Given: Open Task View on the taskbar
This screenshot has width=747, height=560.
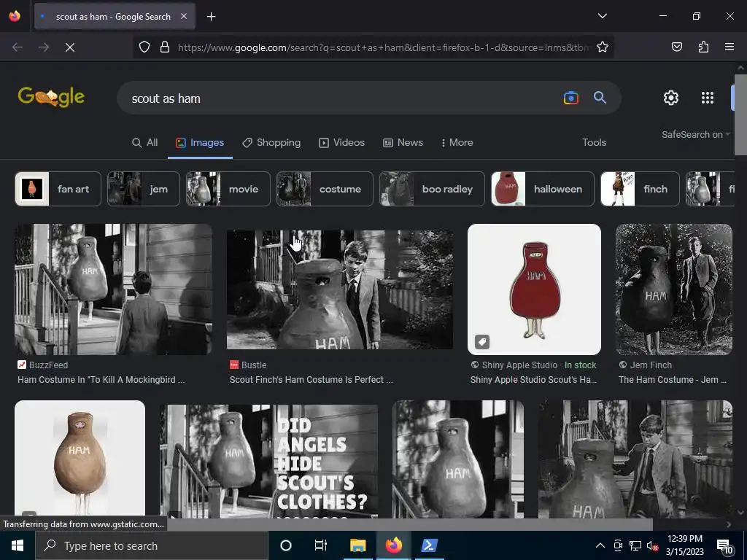Looking at the screenshot, I should coord(321,545).
